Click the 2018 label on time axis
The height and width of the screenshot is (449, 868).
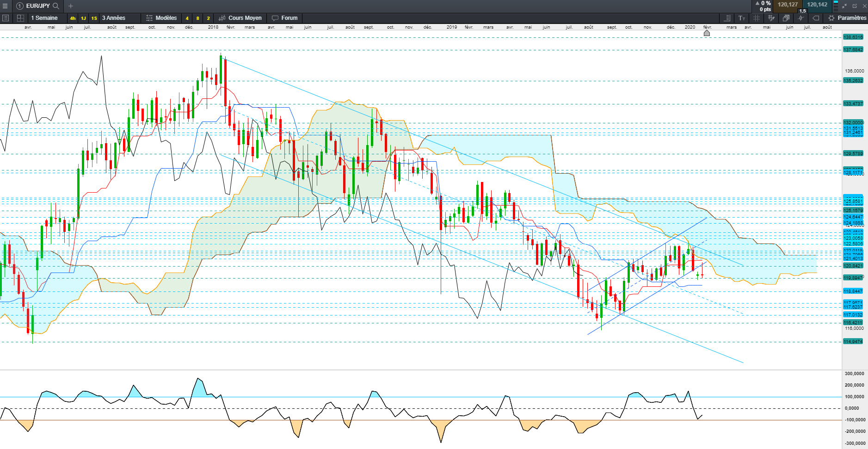click(213, 27)
